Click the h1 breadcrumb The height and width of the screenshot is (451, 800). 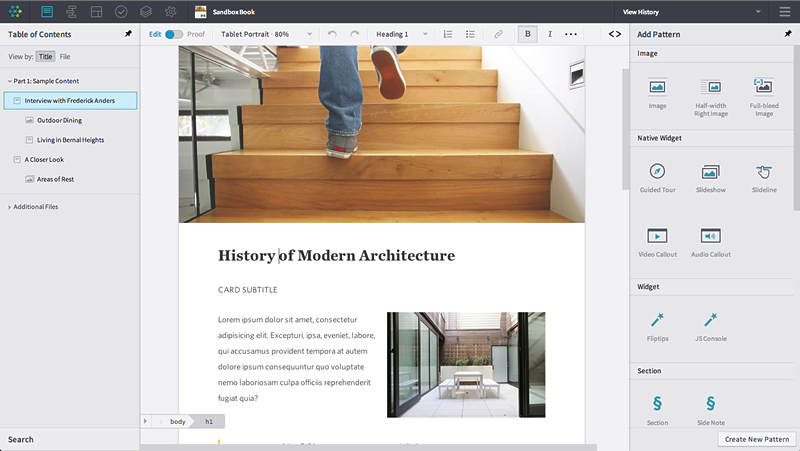point(209,421)
